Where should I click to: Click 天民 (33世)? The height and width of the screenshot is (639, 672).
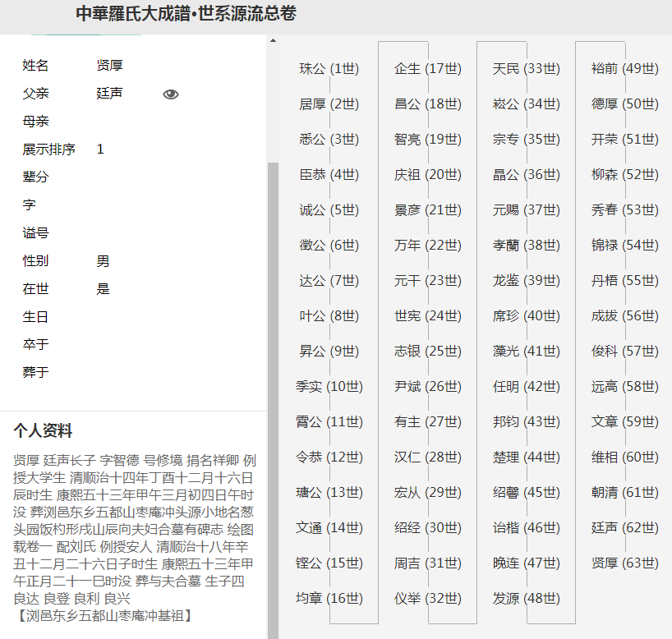527,68
